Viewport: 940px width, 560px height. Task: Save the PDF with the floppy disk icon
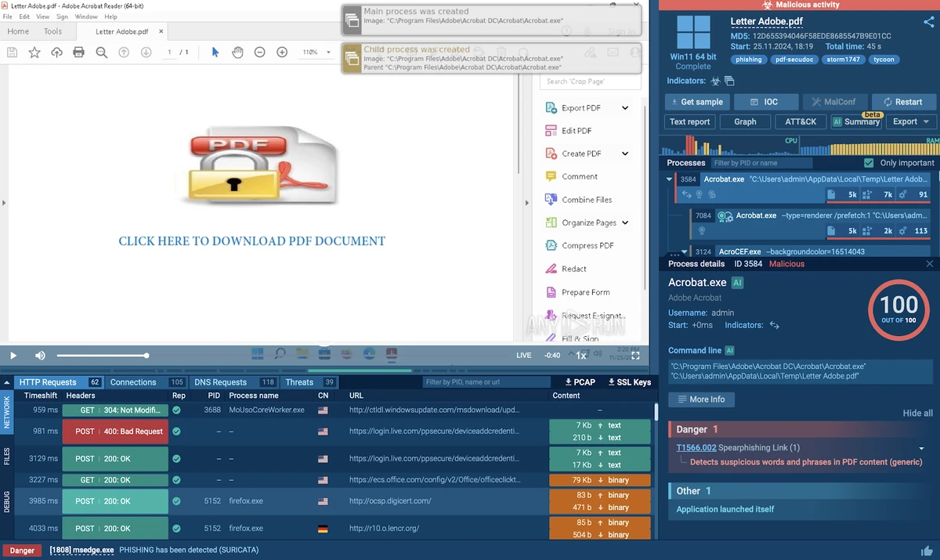tap(12, 52)
